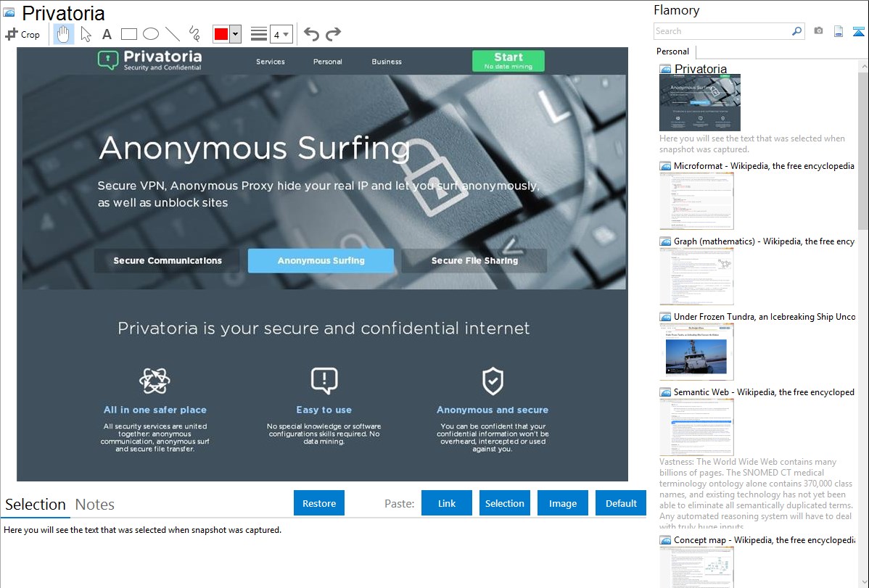The height and width of the screenshot is (588, 869).
Task: Click the All in one safer place heading
Action: pyautogui.click(x=155, y=410)
